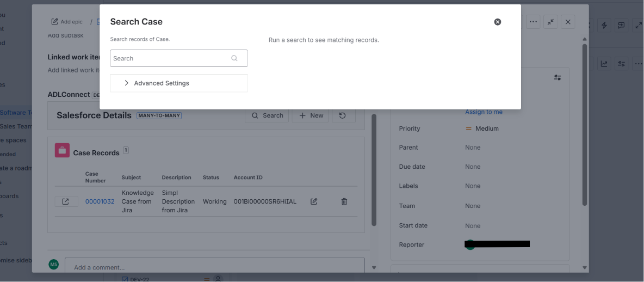Click the pink briefcase Case Records icon
The width and height of the screenshot is (644, 282).
tap(62, 150)
